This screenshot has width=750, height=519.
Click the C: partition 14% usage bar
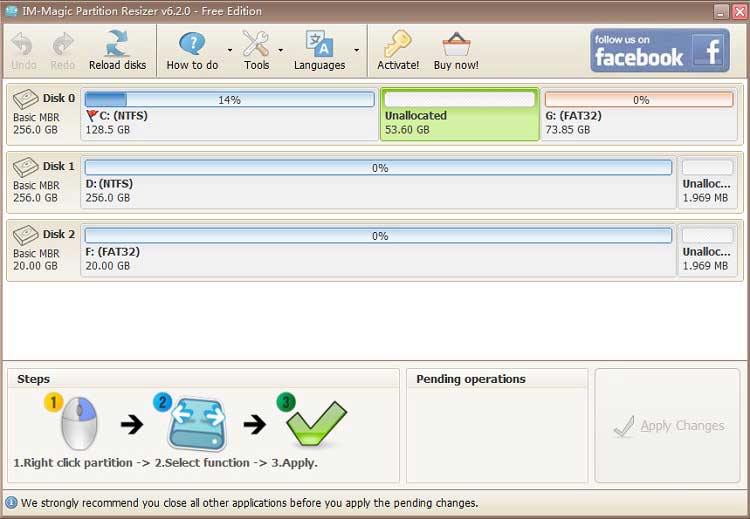pos(230,99)
